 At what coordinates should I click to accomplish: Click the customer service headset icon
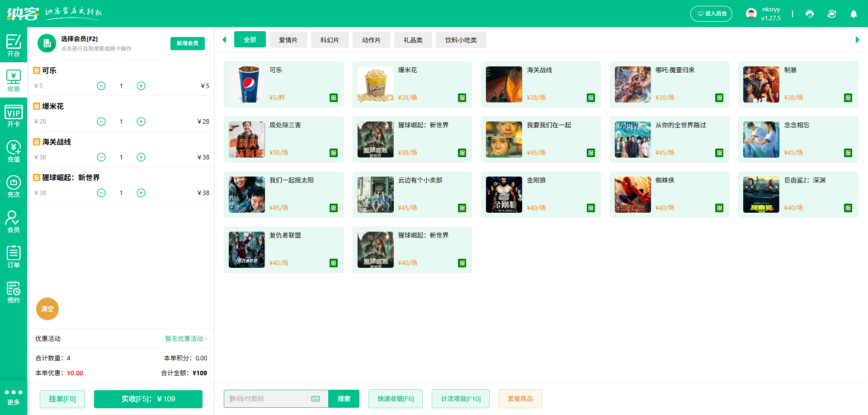pos(810,14)
